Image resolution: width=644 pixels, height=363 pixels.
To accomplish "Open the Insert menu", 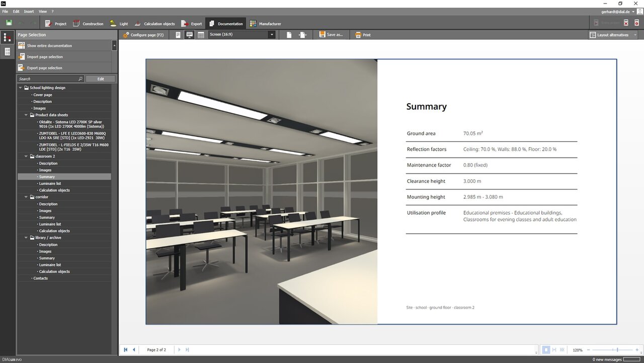I will 29,11.
